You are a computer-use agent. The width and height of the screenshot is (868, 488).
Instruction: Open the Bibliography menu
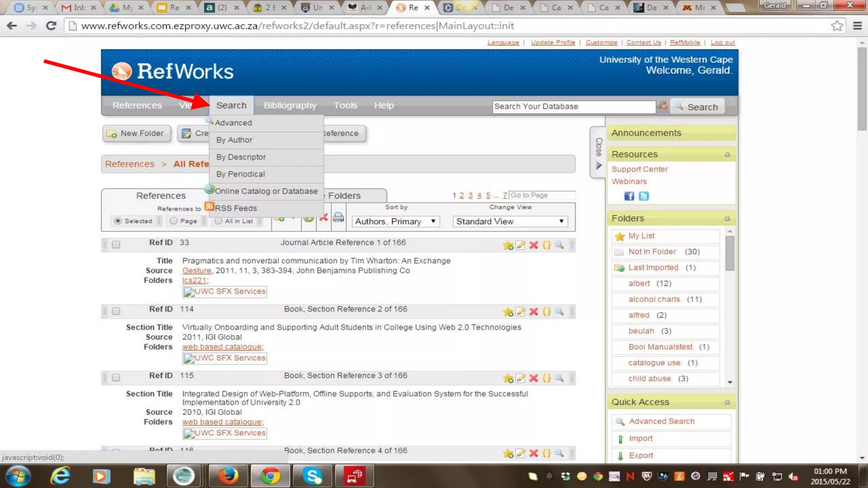click(290, 105)
